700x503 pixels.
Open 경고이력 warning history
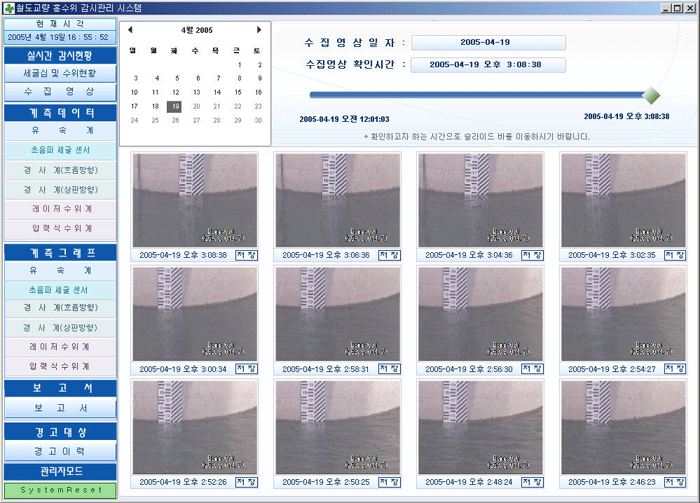click(x=59, y=451)
